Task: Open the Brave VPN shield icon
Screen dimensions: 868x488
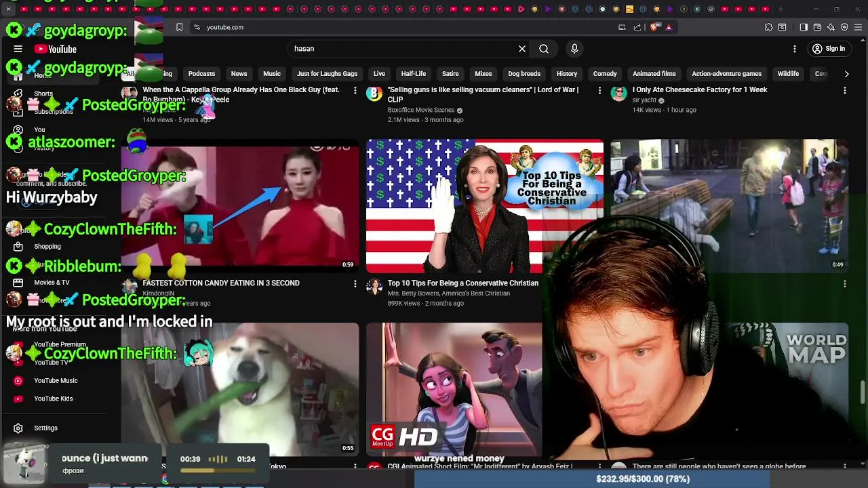Action: [844, 27]
